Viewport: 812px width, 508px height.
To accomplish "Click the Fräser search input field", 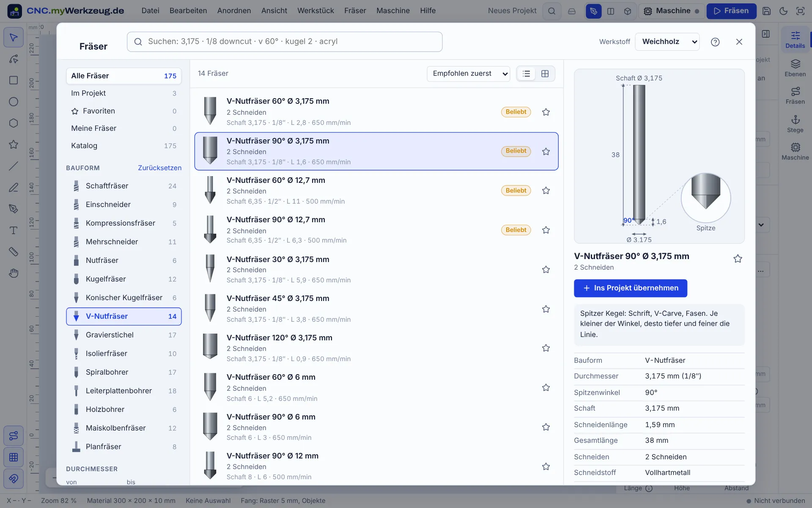I will pyautogui.click(x=285, y=41).
